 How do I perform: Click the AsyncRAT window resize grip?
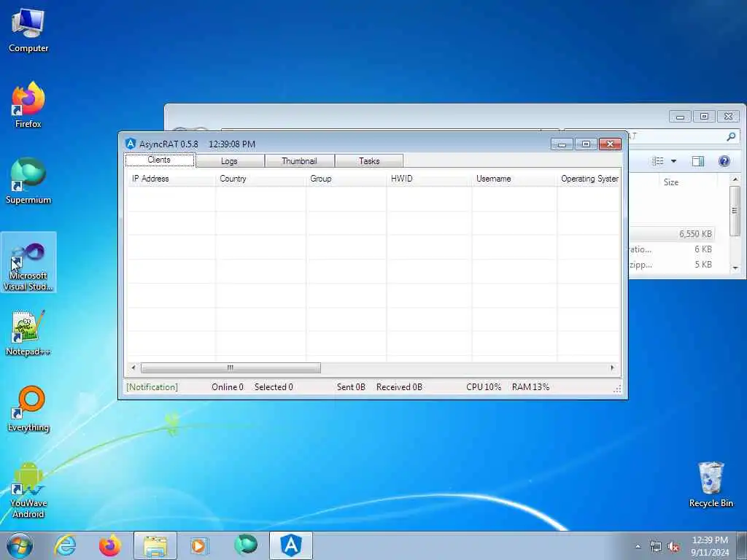pos(617,389)
